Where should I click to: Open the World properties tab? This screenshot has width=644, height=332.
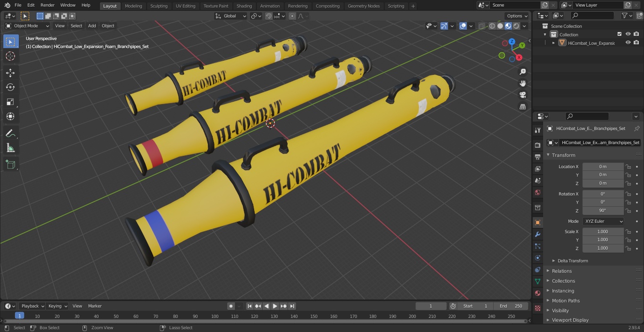537,192
